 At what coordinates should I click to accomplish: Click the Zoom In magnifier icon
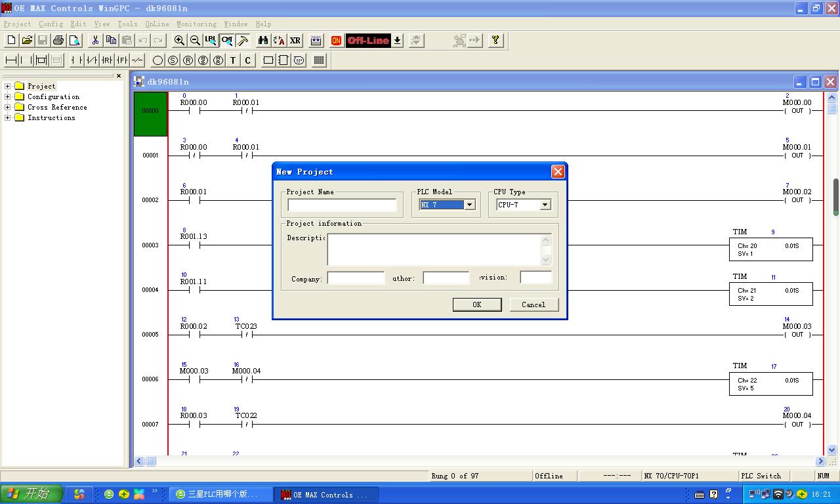pyautogui.click(x=179, y=41)
